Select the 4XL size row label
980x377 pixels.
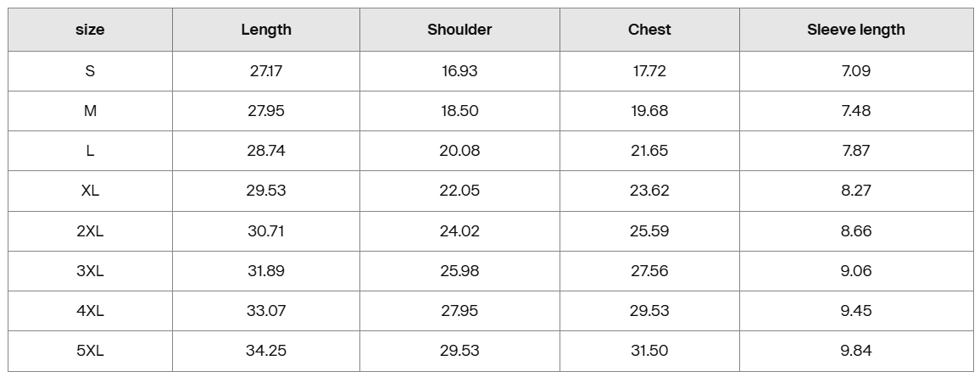point(90,311)
